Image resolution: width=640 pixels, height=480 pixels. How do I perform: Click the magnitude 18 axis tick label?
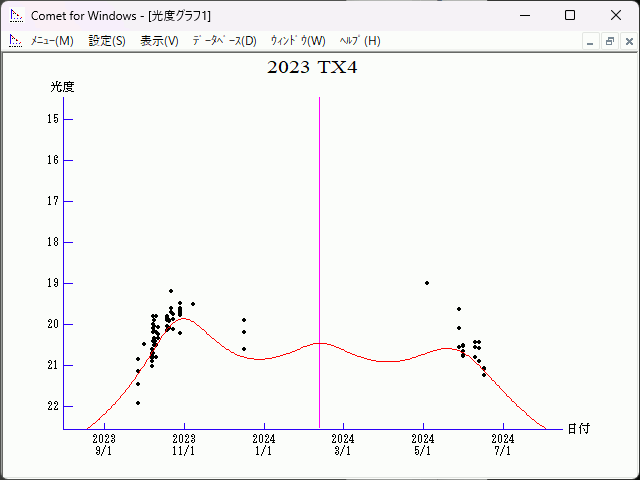pos(53,242)
